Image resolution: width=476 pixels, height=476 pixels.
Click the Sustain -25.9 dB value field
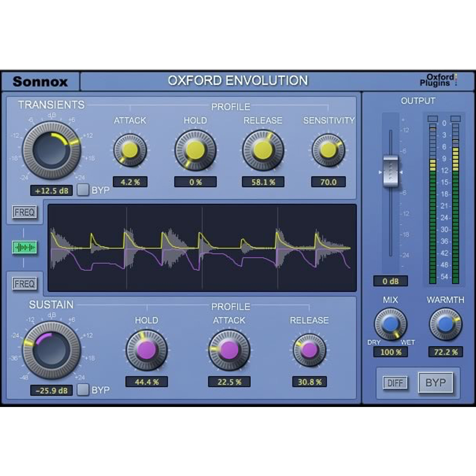point(52,390)
